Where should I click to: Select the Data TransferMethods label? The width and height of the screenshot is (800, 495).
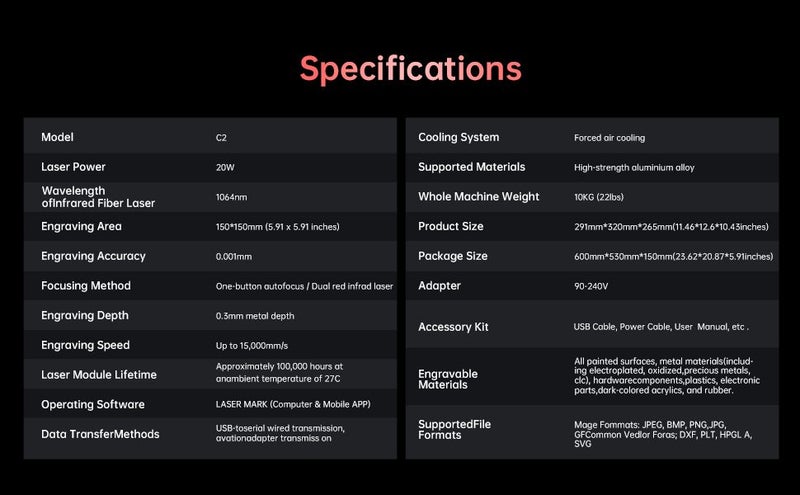coord(100,434)
